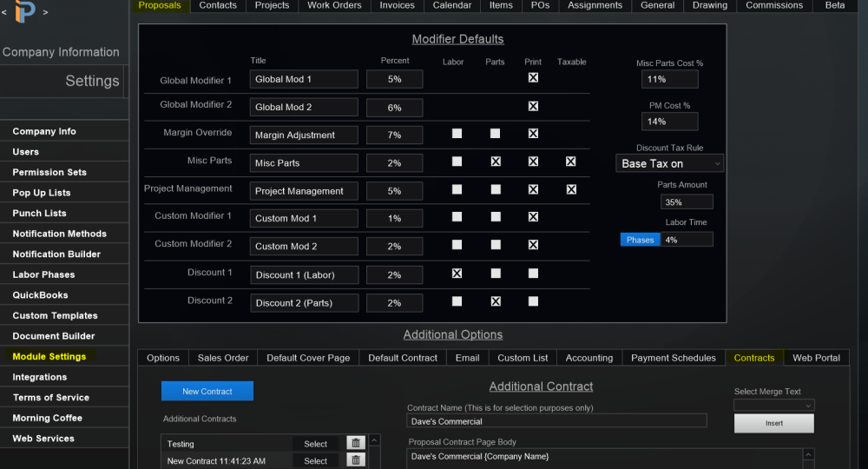Edit the PM Cost % field
This screenshot has width=868, height=469.
click(x=669, y=122)
